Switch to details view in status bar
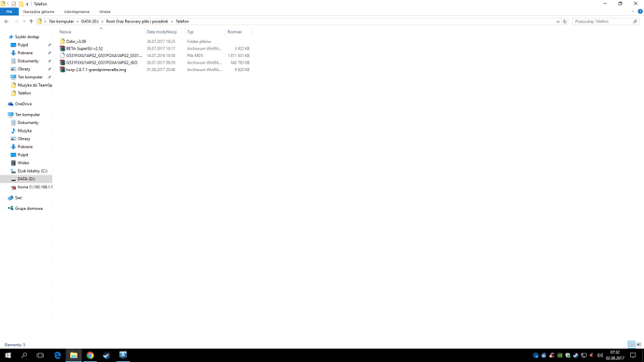The image size is (644, 362). click(x=631, y=344)
